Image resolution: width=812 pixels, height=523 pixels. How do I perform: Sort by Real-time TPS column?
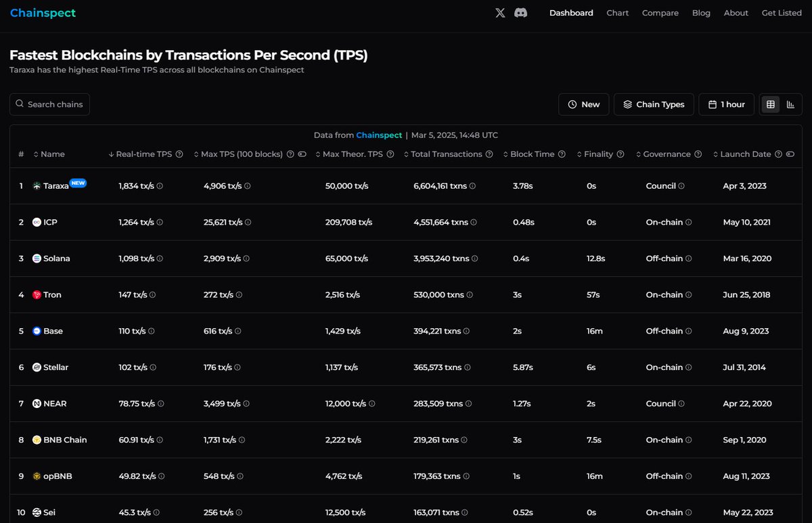[x=140, y=154]
